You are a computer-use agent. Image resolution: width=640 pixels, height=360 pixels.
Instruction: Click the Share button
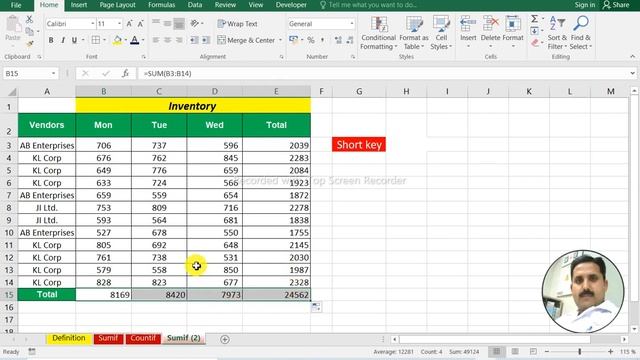(616, 5)
